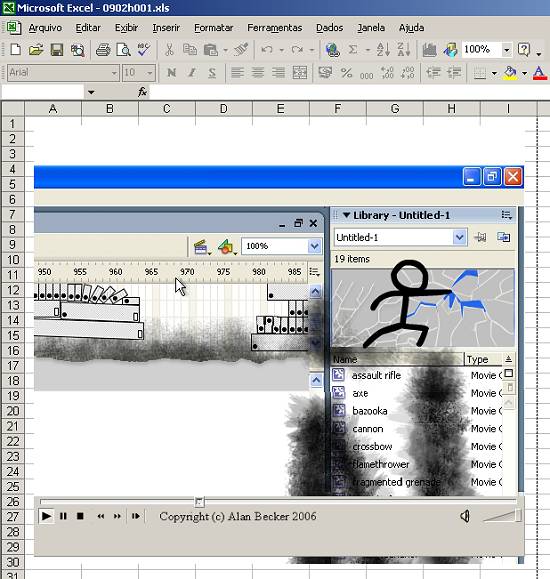Viewport: 550px width, 579px height.
Task: Click the Redo arrow
Action: click(297, 49)
